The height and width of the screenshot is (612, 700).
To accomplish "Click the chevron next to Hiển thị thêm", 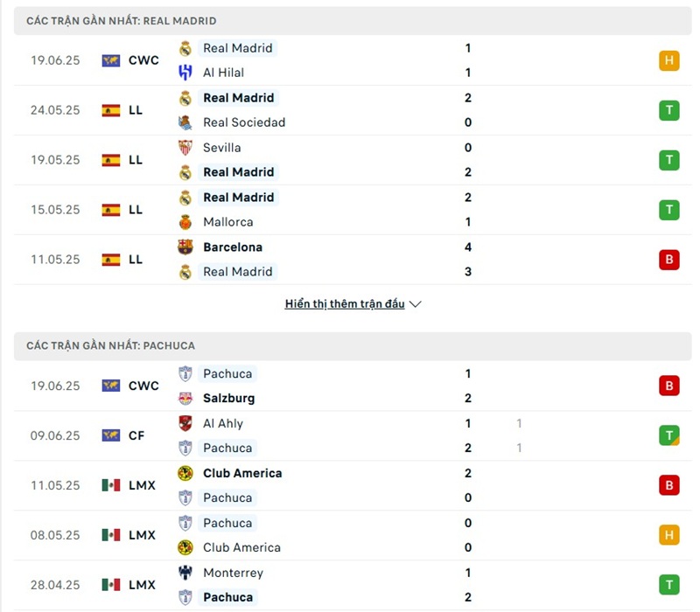I will 414,304.
